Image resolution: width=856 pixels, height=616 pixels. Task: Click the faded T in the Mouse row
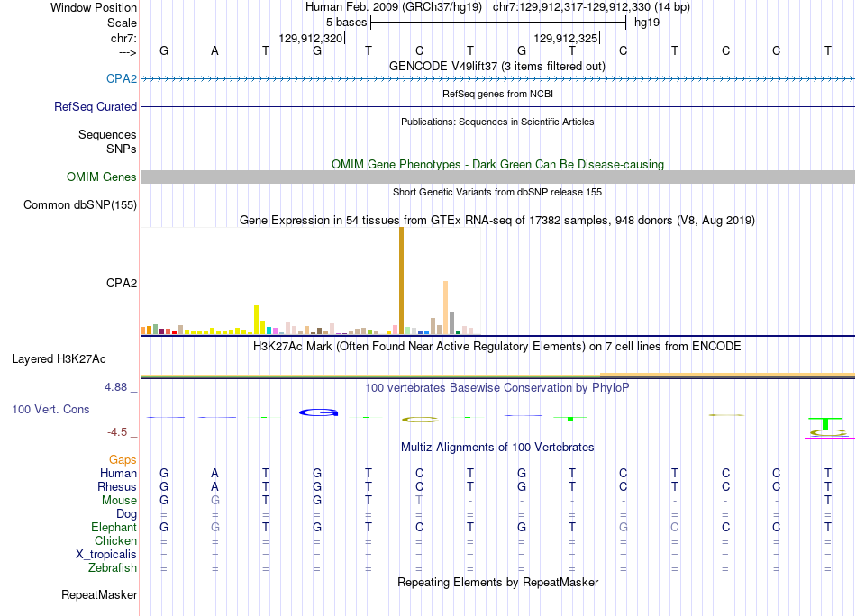(419, 501)
